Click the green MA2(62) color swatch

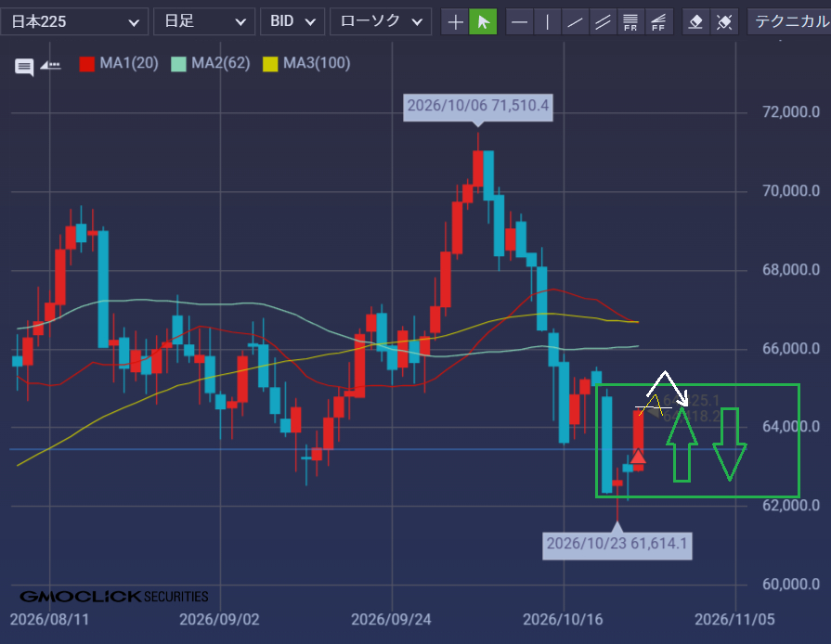pos(178,64)
